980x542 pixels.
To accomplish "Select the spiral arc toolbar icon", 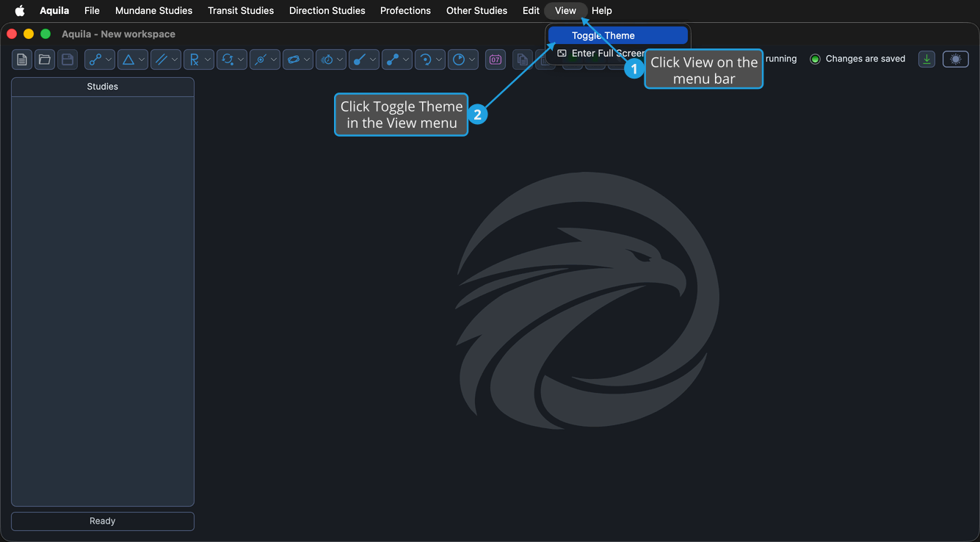I will (426, 59).
